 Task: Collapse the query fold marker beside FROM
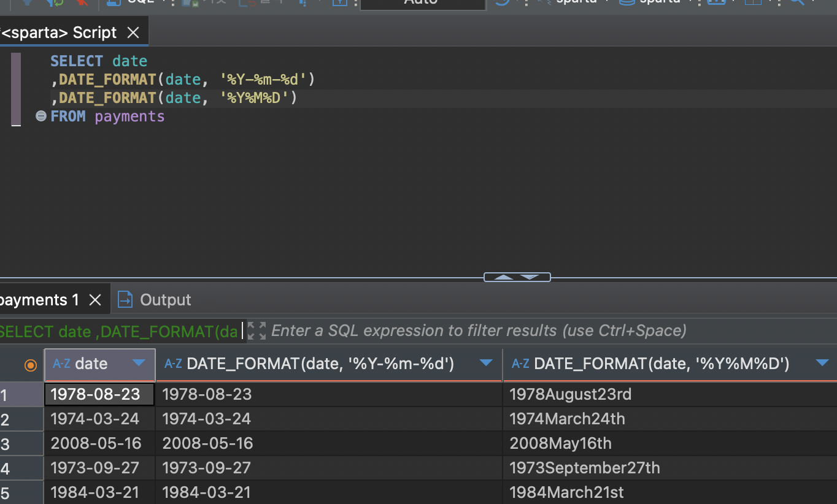[x=41, y=116]
